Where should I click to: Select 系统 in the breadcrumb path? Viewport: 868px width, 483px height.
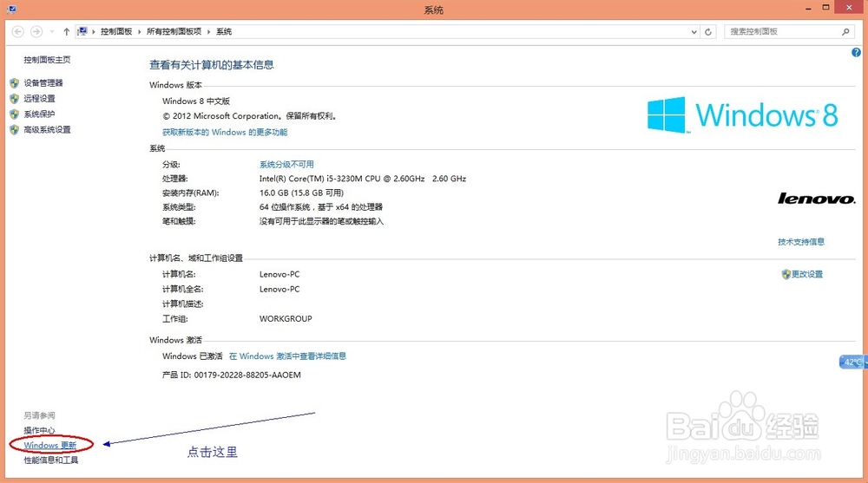pos(224,31)
